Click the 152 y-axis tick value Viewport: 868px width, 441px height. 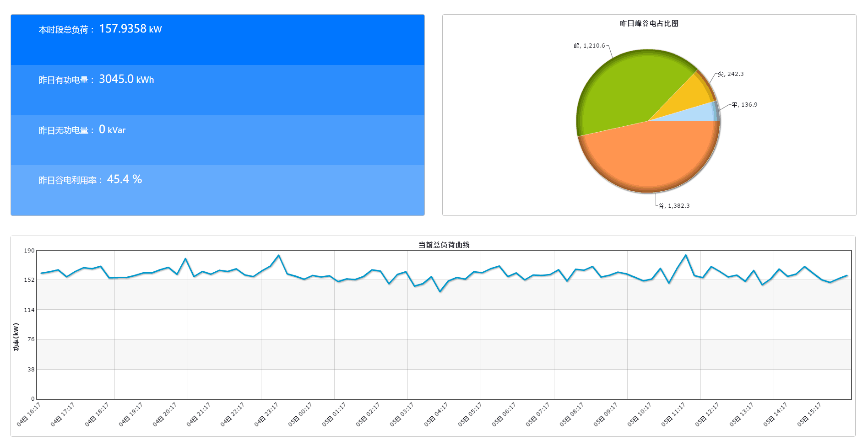point(29,280)
